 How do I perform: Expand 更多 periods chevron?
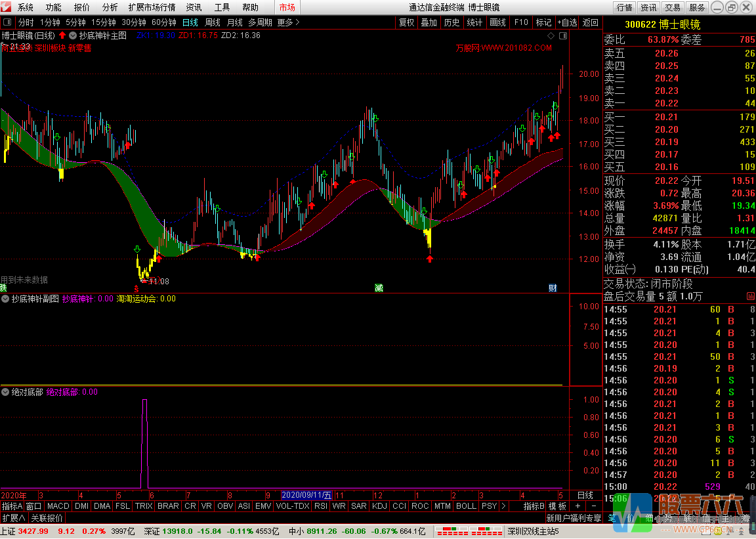(x=288, y=23)
